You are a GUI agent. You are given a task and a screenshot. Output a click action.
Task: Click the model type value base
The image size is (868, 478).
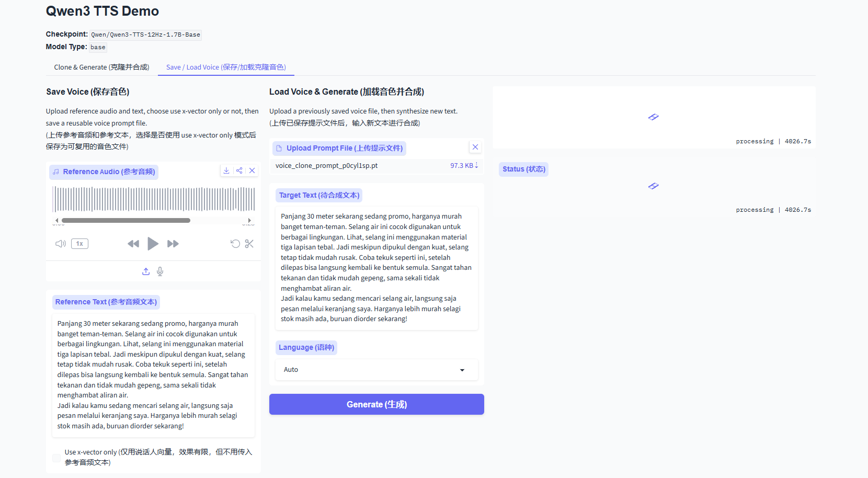click(98, 47)
